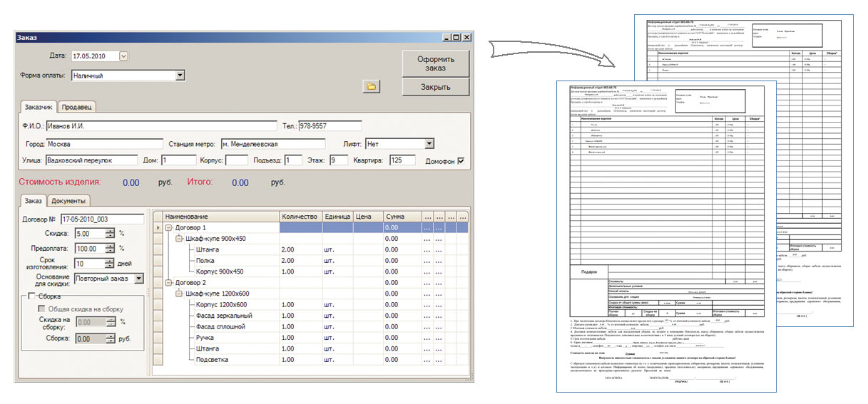The image size is (868, 404).
Task: Click the second ellipsis button in Фасад зеркальный row
Action: pos(439,316)
